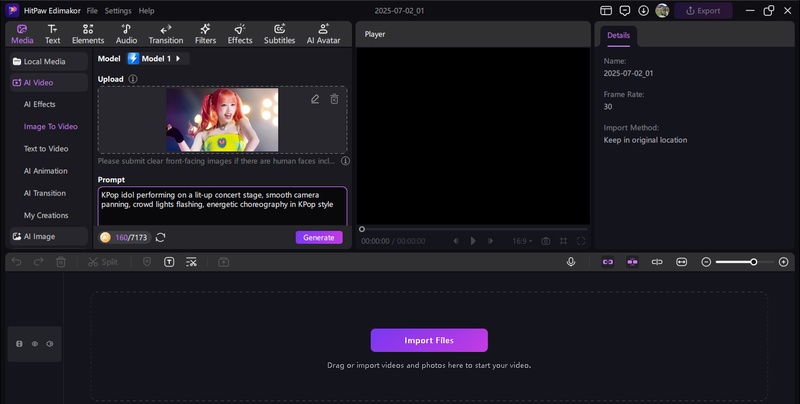Step to previous frame in Player
Image resolution: width=800 pixels, height=404 pixels.
click(456, 241)
